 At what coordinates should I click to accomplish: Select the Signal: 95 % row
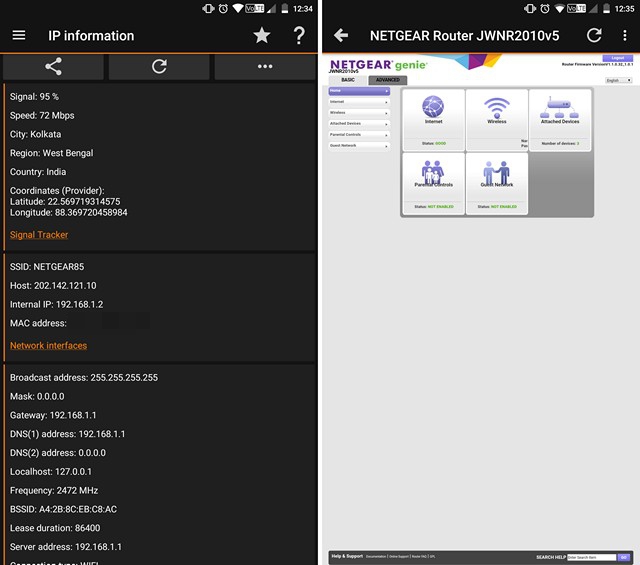pos(34,97)
